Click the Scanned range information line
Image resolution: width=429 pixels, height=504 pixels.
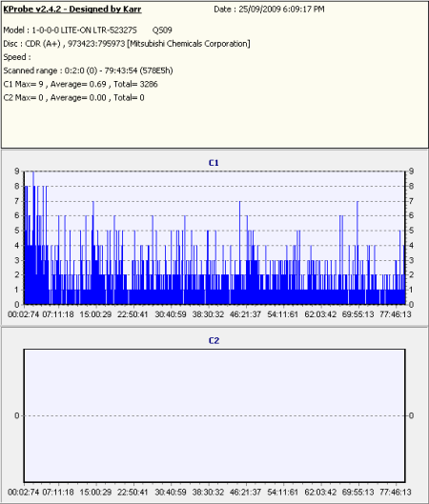click(88, 71)
